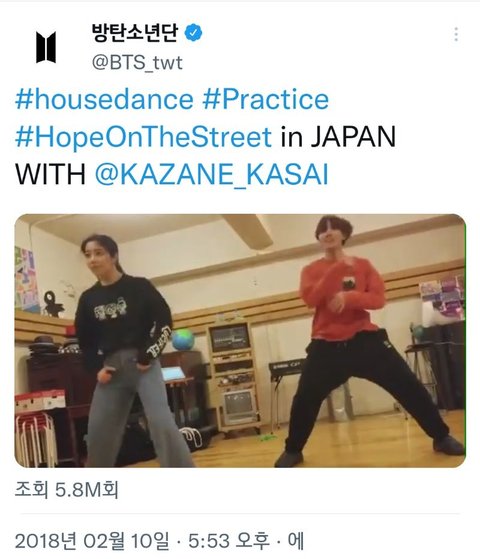Viewport: 480px width, 559px height.
Task: Play the embedded dance practice video
Action: click(240, 341)
